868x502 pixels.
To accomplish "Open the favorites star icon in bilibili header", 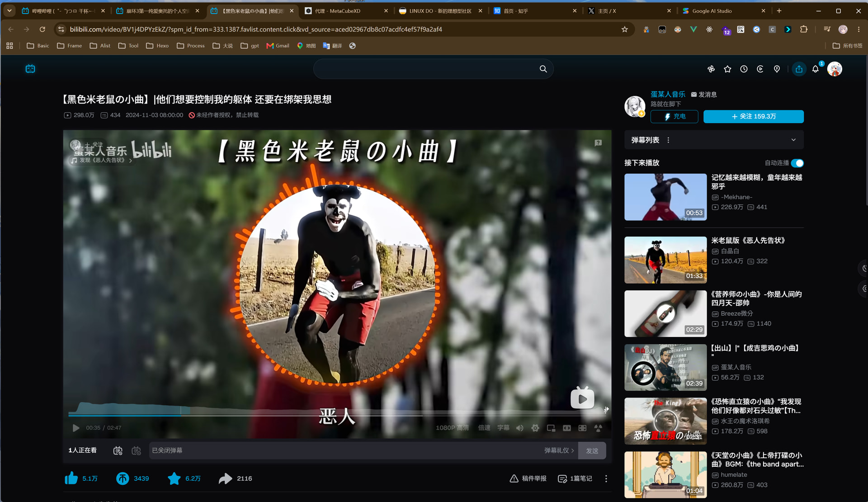I will [727, 69].
